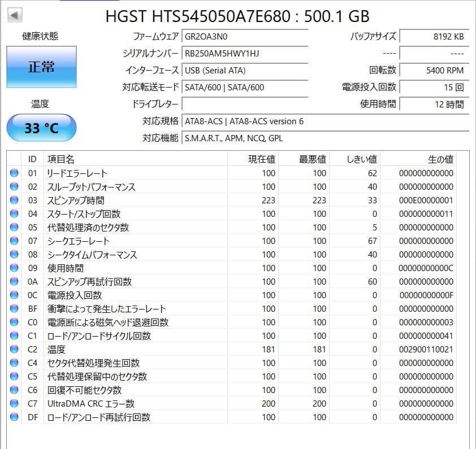Click the 33 °C temperature button
Image resolution: width=476 pixels, height=449 pixels.
point(42,128)
